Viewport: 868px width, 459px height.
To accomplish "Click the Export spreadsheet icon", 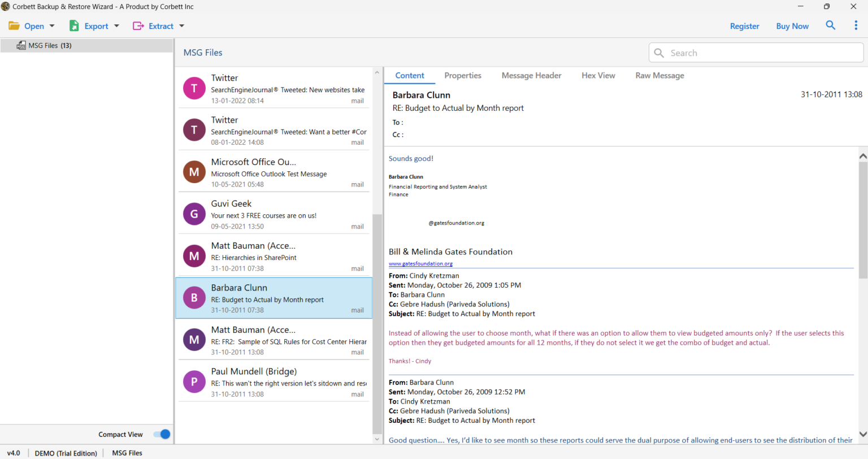I will click(73, 25).
